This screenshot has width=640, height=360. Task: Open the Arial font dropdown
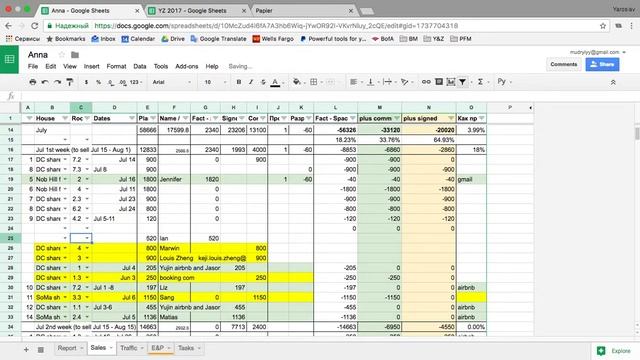click(171, 82)
